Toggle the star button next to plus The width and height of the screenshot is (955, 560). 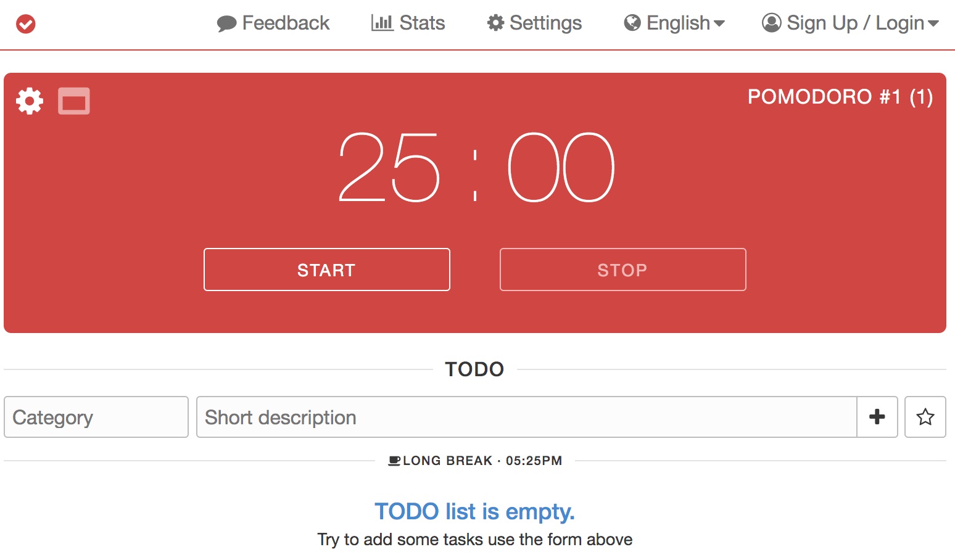pos(925,417)
